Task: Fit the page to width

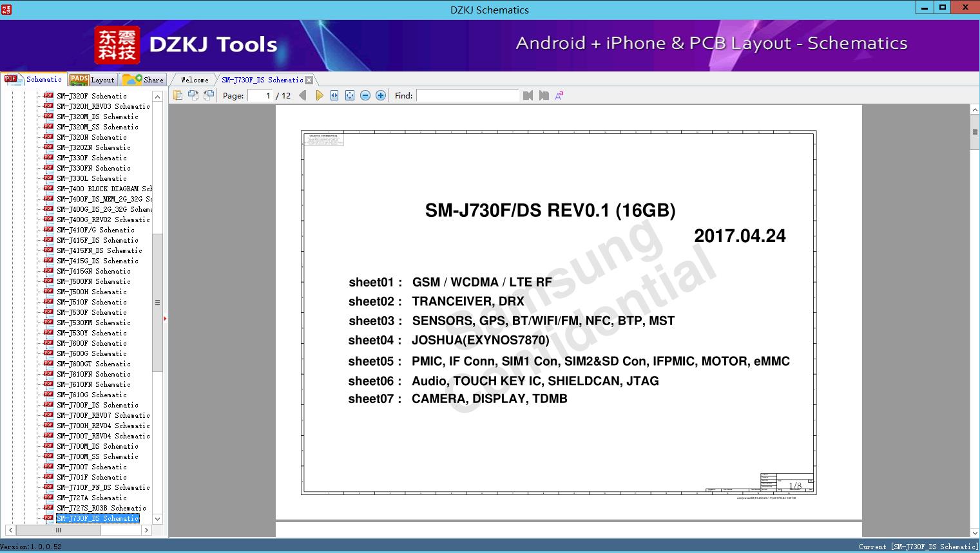Action: 334,95
